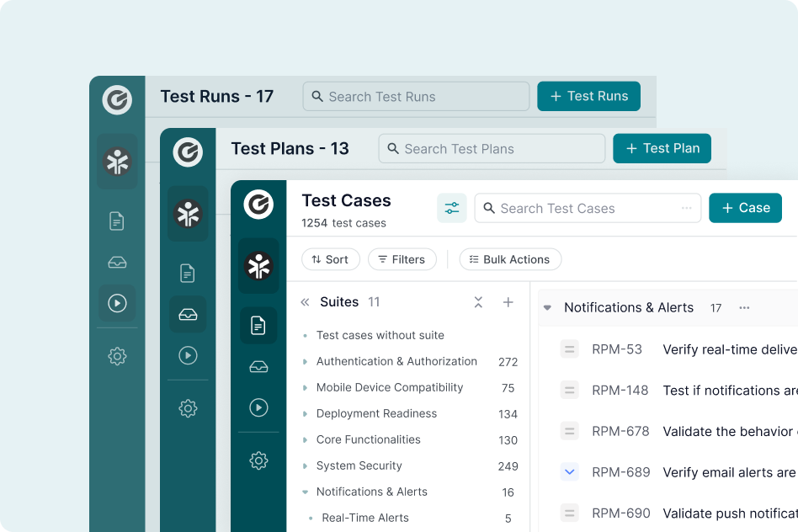Select document icon in Test Cases sidebar

click(258, 325)
